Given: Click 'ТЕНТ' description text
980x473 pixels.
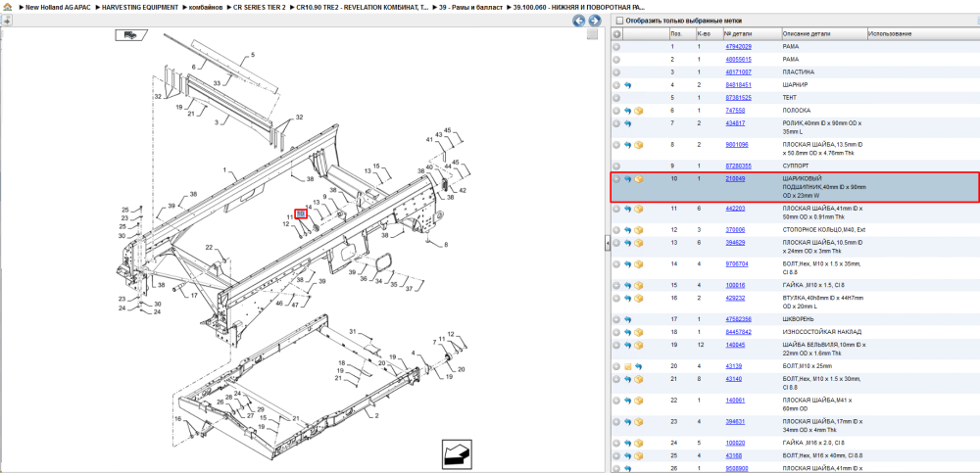Looking at the screenshot, I should (x=791, y=98).
